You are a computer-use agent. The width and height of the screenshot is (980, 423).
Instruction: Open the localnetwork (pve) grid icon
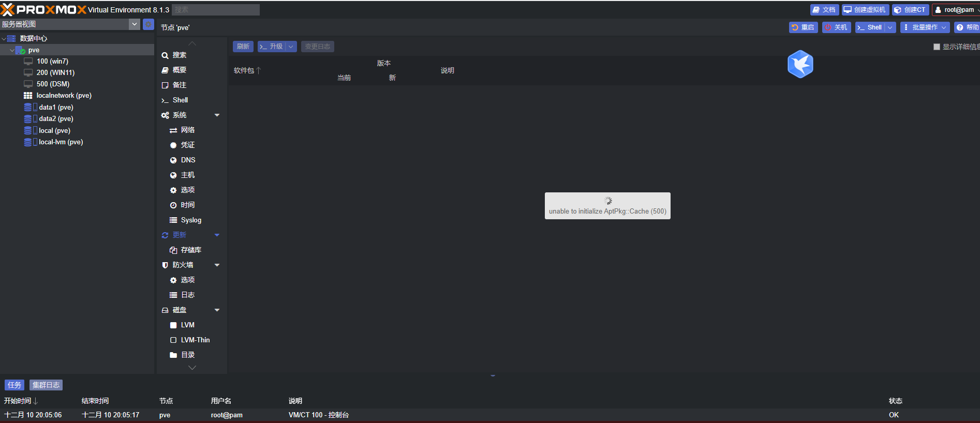click(28, 96)
